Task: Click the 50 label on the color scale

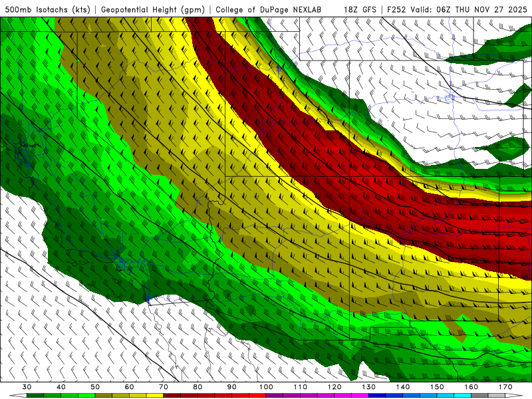Action: [95, 387]
